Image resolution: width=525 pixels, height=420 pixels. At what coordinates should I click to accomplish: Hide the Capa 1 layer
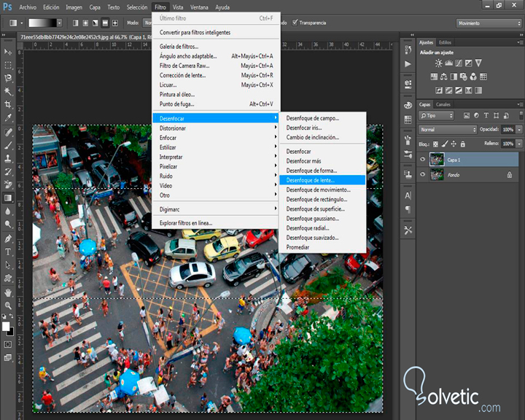(423, 160)
